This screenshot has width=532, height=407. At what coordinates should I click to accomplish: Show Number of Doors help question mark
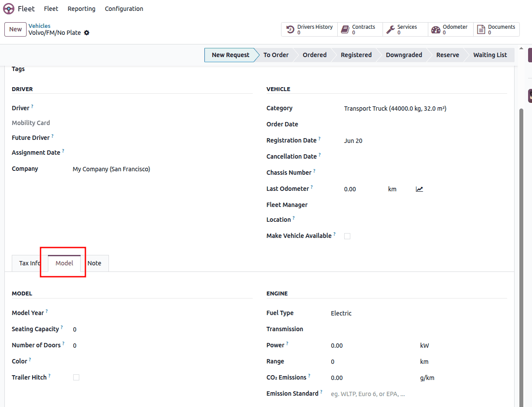coord(64,343)
